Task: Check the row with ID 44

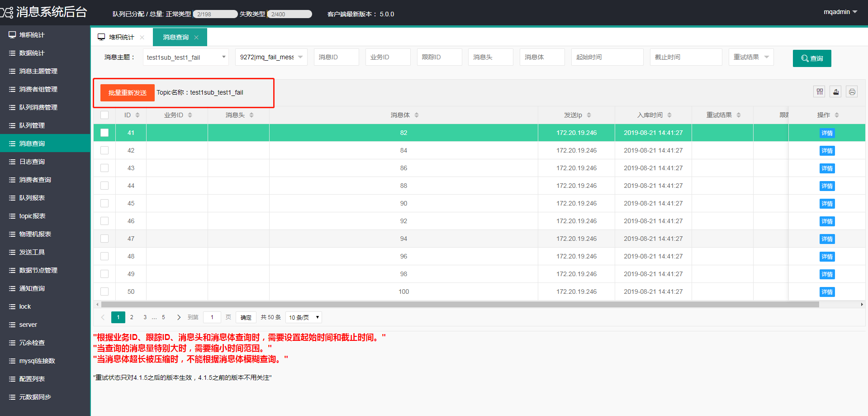Action: (104, 186)
